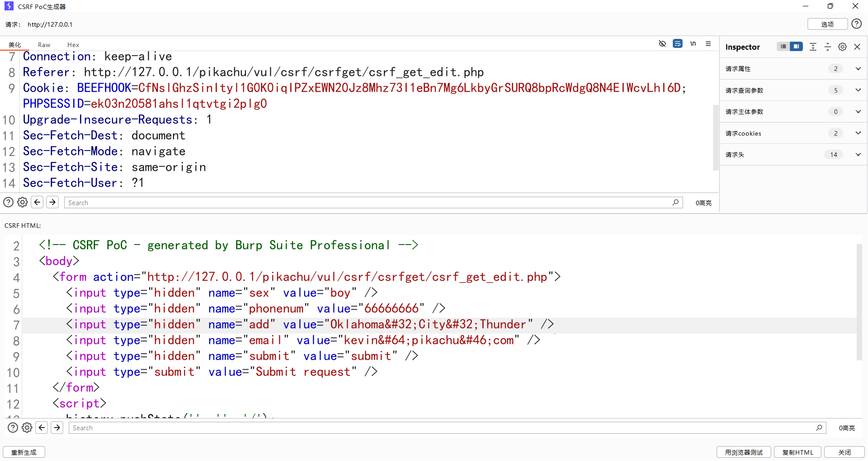Viewport: 868px width, 461px height.
Task: Switch Inspector to stacked layout view
Action: coord(783,47)
